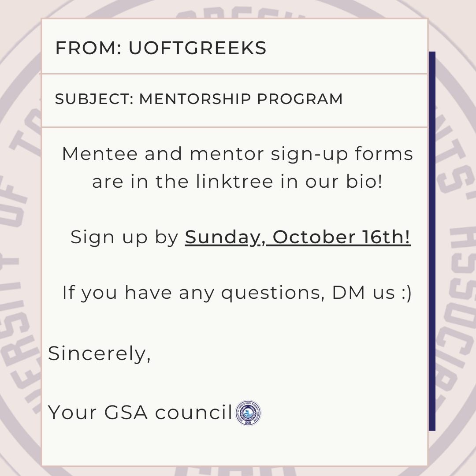476x476 pixels.
Task: Click the word SUBJECT: in the second row
Action: pyautogui.click(x=94, y=99)
